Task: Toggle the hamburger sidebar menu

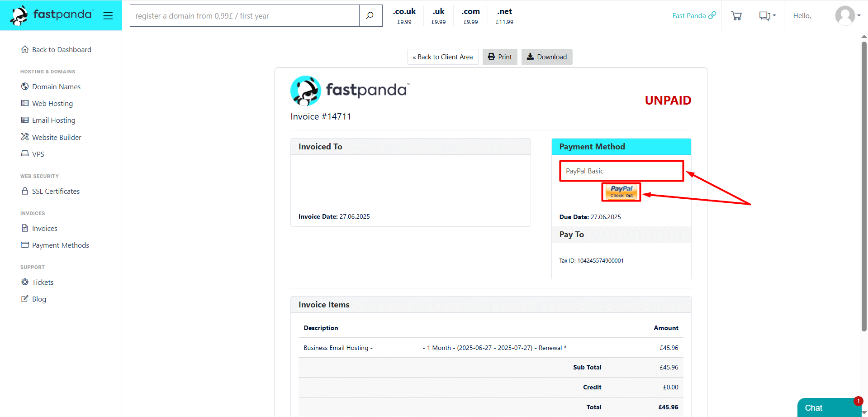Action: click(x=108, y=16)
